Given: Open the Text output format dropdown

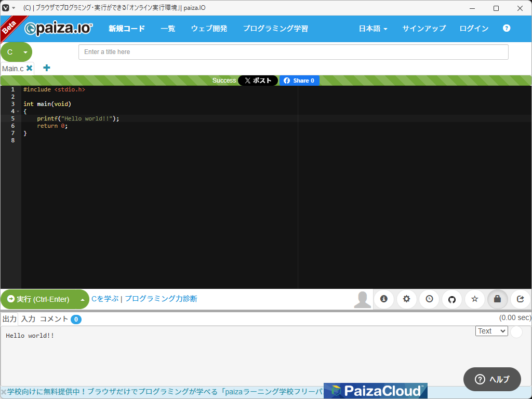Looking at the screenshot, I should [491, 331].
